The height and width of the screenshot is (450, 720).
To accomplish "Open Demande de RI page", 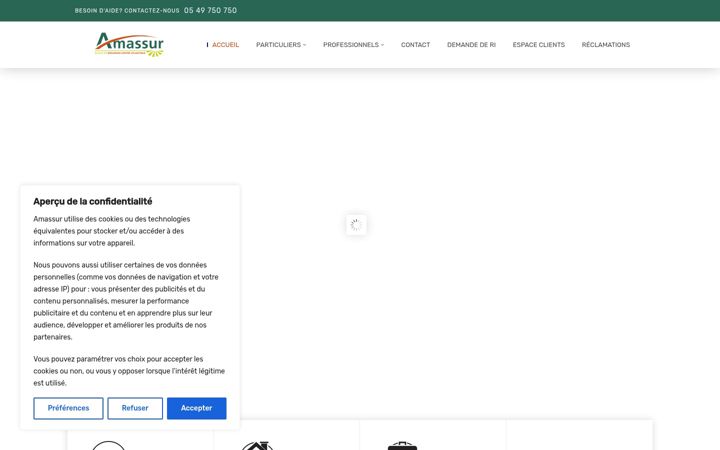I will [x=471, y=45].
